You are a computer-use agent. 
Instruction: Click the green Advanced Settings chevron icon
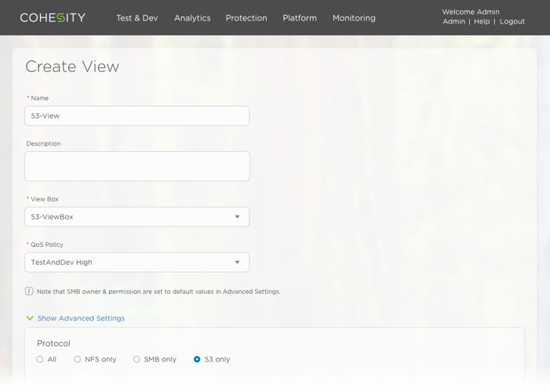(x=30, y=318)
